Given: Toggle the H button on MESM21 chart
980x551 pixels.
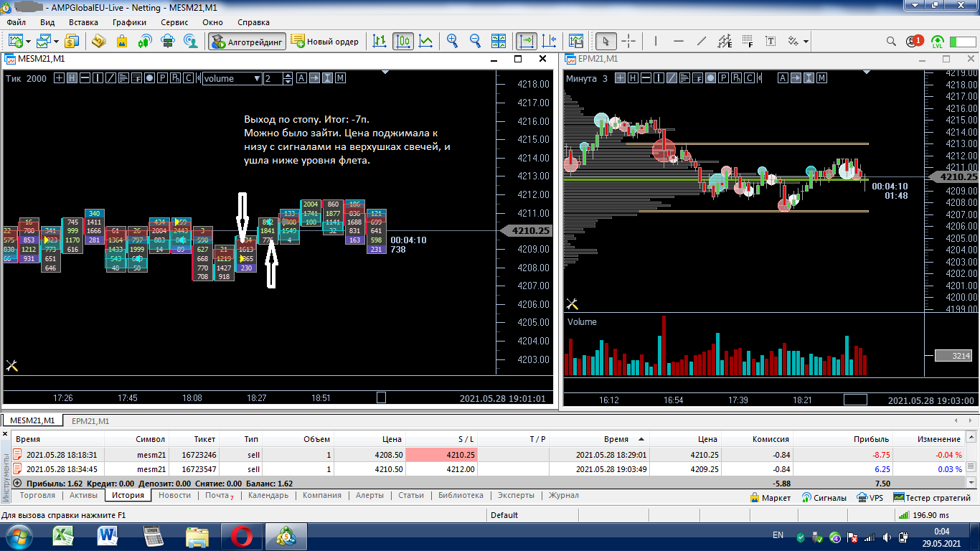Looking at the screenshot, I should tap(72, 78).
